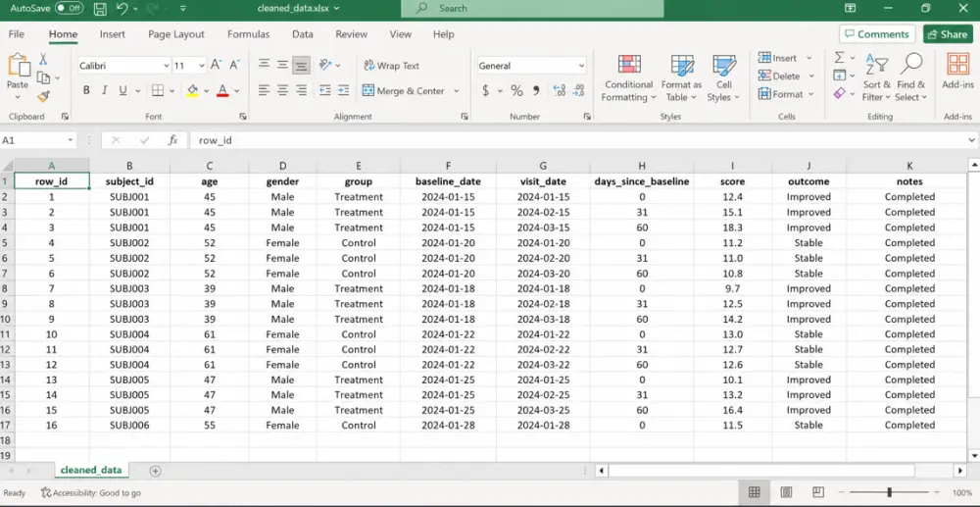Toggle Wrap Text
Screen dimensions: 980x507
(x=391, y=65)
